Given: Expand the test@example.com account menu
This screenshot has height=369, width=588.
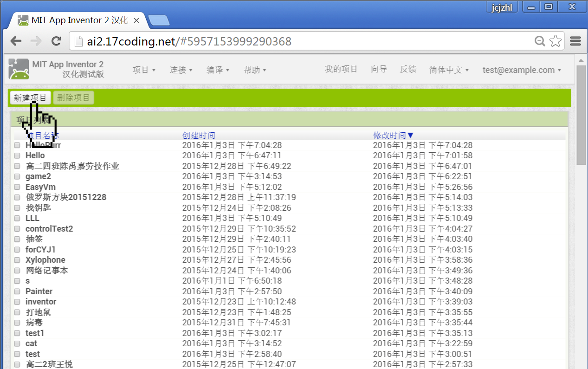Looking at the screenshot, I should coord(522,70).
